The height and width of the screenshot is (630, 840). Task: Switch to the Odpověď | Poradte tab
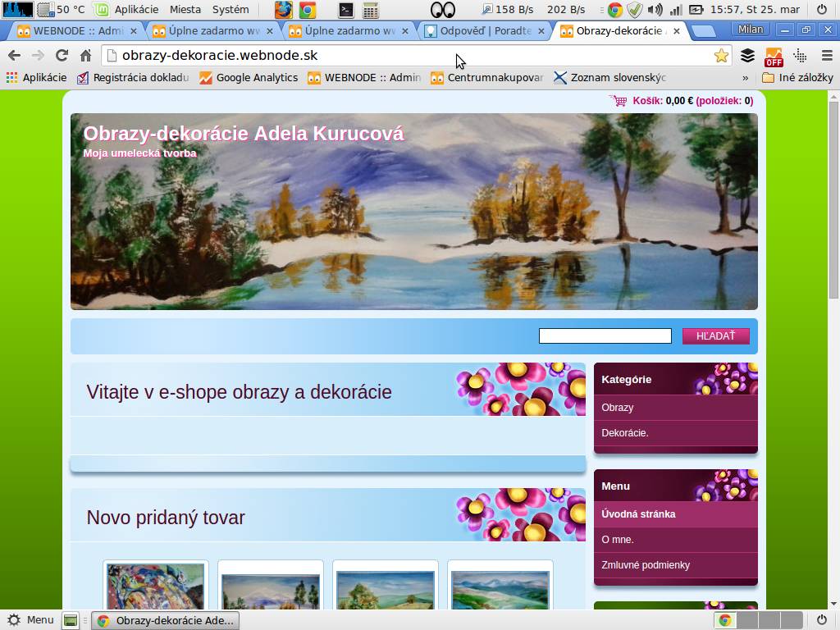tap(484, 31)
